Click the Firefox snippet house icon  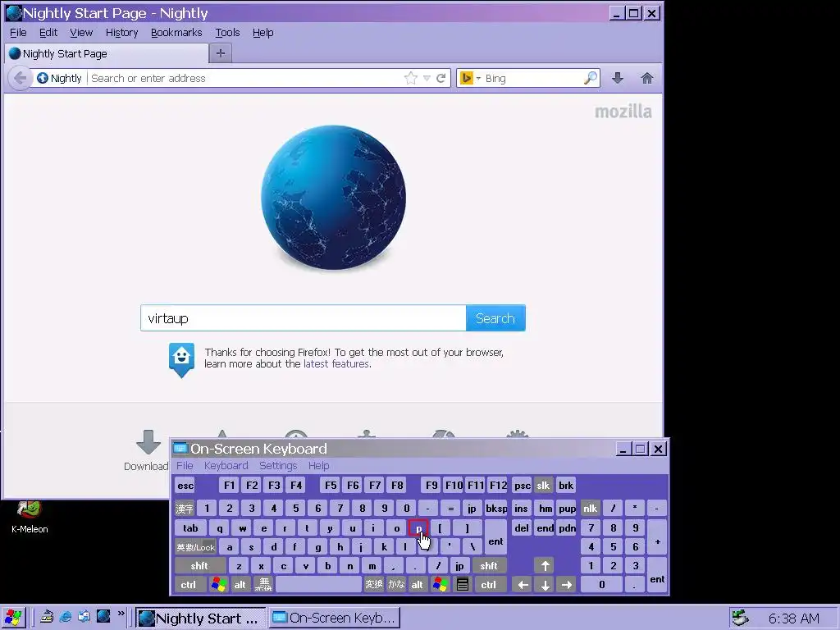click(181, 359)
